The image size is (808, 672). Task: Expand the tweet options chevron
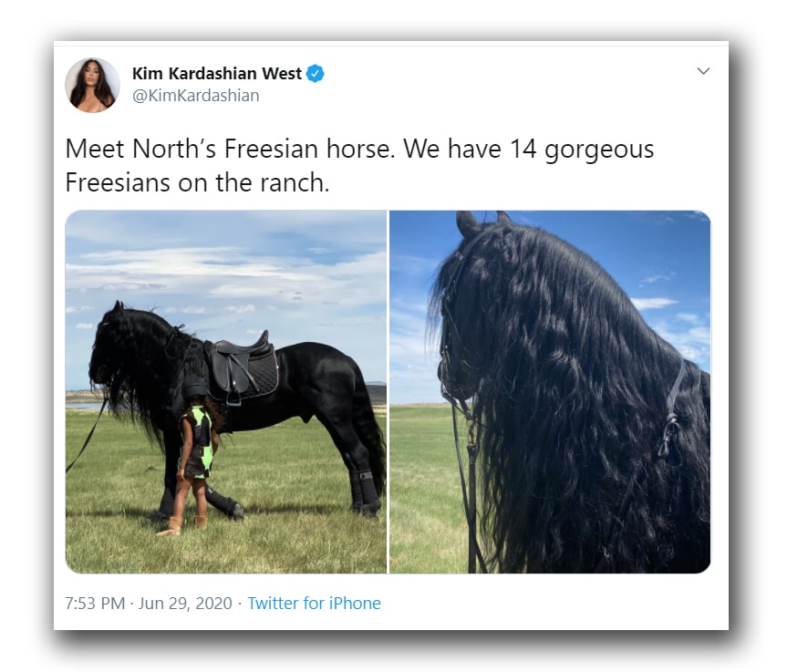[x=703, y=71]
